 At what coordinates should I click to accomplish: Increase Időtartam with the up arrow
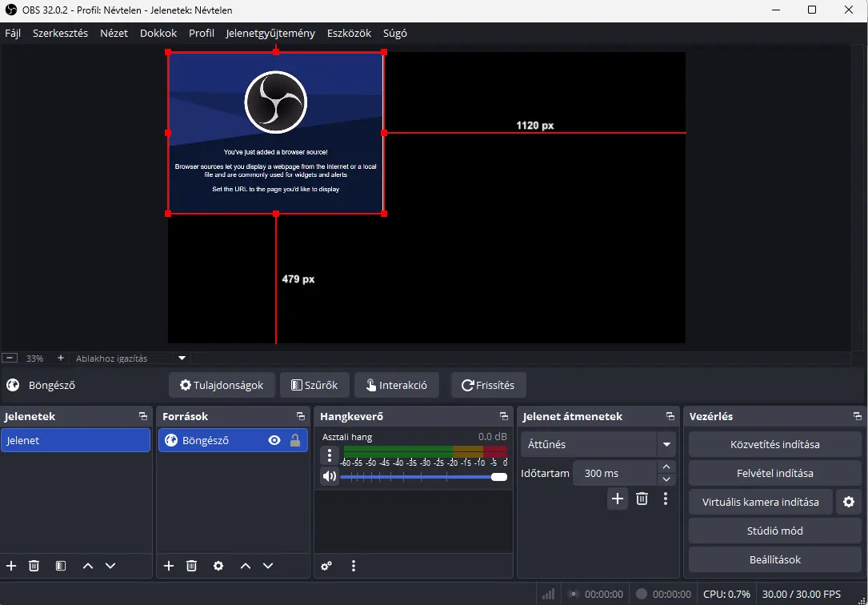pyautogui.click(x=666, y=467)
